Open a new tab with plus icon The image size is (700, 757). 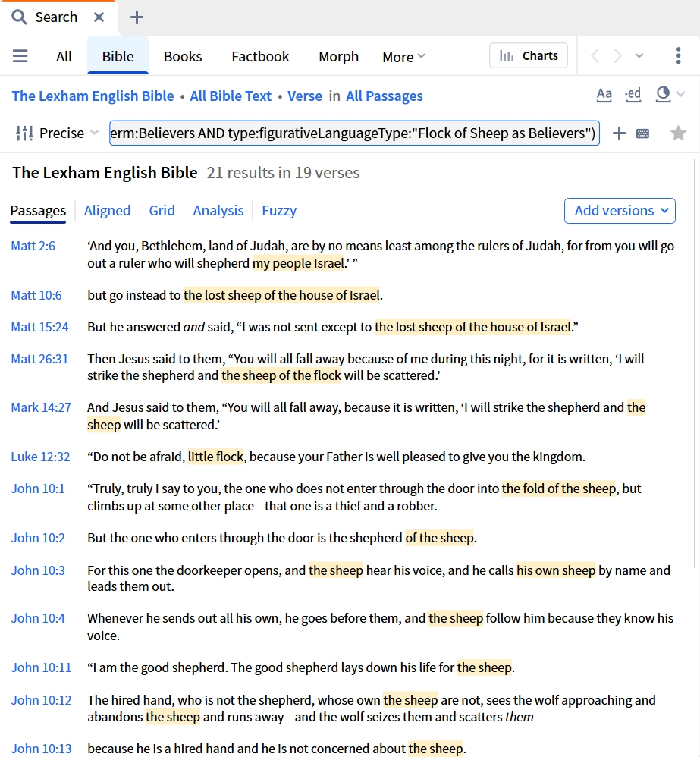137,17
